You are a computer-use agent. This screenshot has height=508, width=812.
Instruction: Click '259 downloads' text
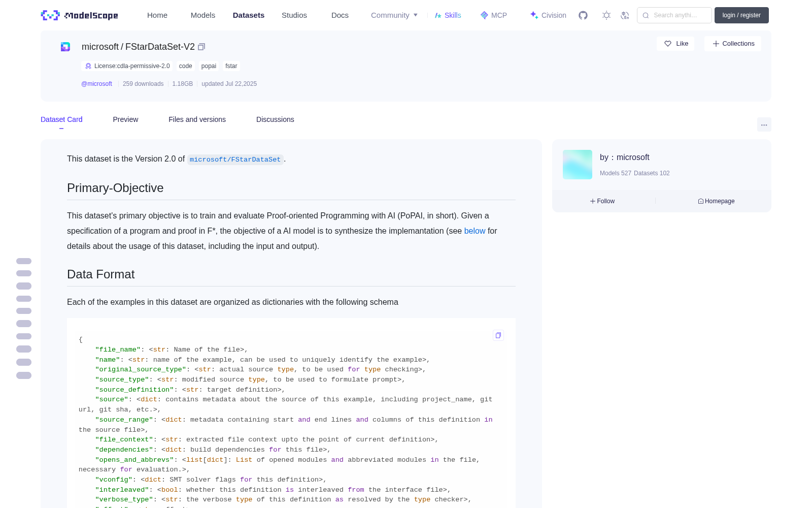[143, 84]
